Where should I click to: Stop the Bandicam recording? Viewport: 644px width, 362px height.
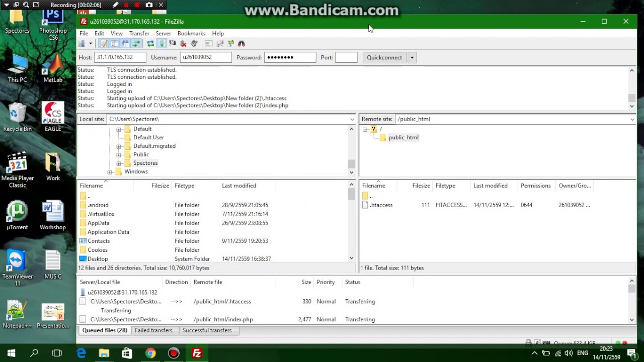click(137, 5)
